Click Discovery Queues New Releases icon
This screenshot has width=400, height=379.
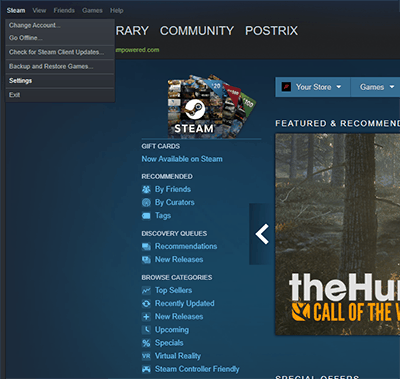(x=146, y=260)
